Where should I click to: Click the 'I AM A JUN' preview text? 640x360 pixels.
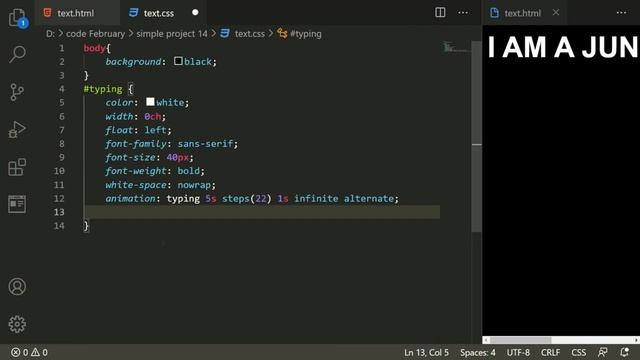point(562,47)
